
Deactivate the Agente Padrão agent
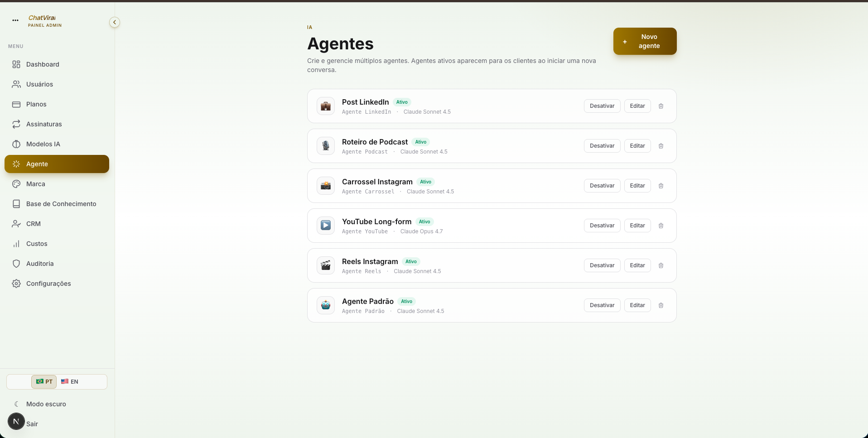602,305
